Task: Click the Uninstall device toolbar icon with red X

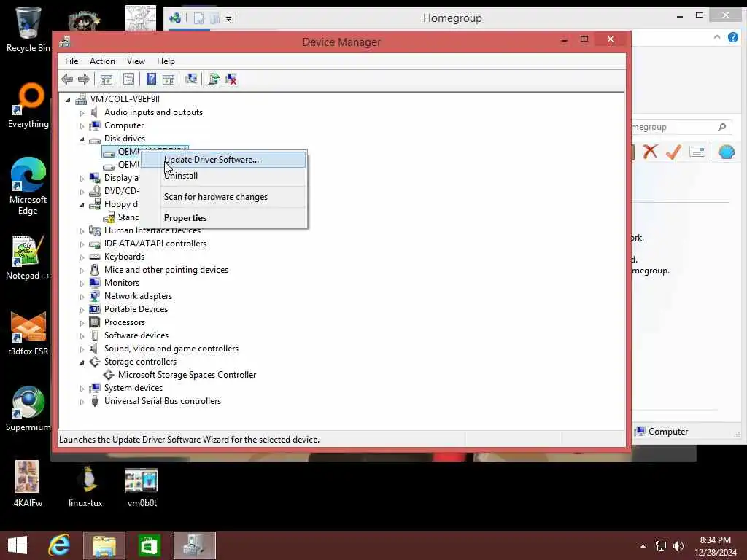Action: 231,79
